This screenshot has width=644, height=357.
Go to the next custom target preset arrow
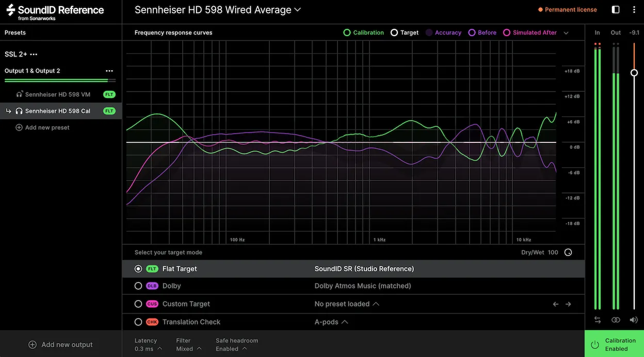tap(568, 304)
